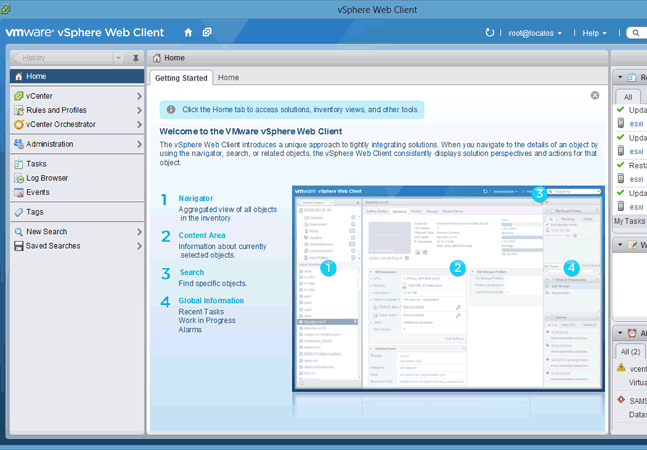Open My Tasks filter in tasks panel
This screenshot has width=647, height=450.
click(629, 221)
